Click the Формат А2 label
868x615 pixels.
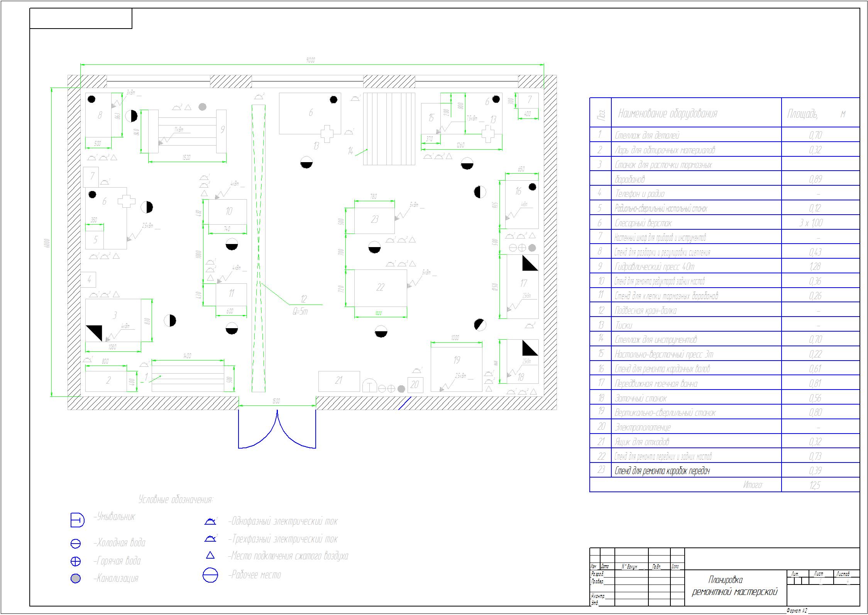click(797, 611)
